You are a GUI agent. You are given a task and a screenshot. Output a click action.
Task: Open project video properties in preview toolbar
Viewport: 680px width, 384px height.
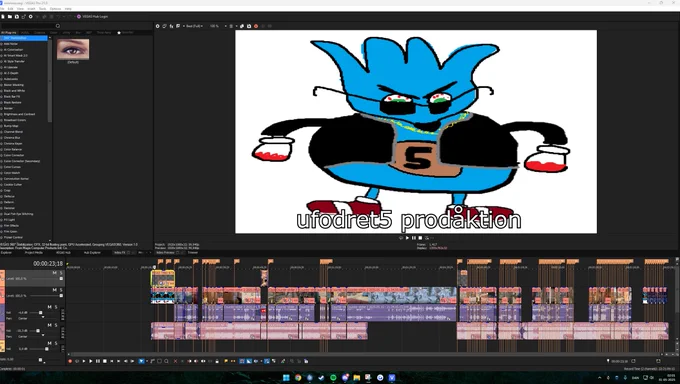click(157, 26)
